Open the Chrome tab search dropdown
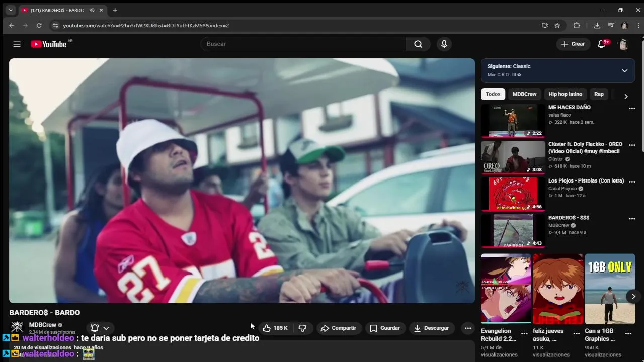The height and width of the screenshot is (362, 644). (x=11, y=10)
